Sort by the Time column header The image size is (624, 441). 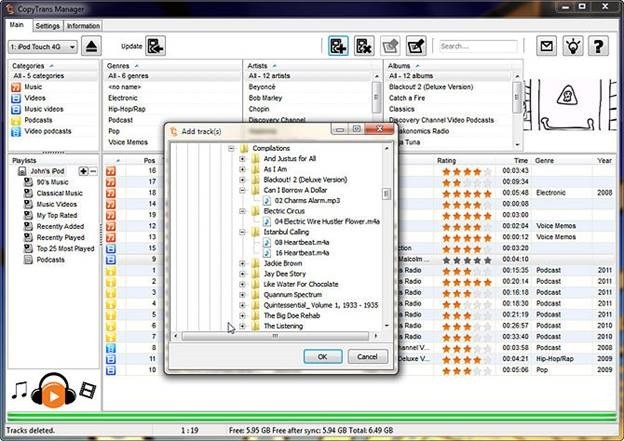click(x=521, y=161)
